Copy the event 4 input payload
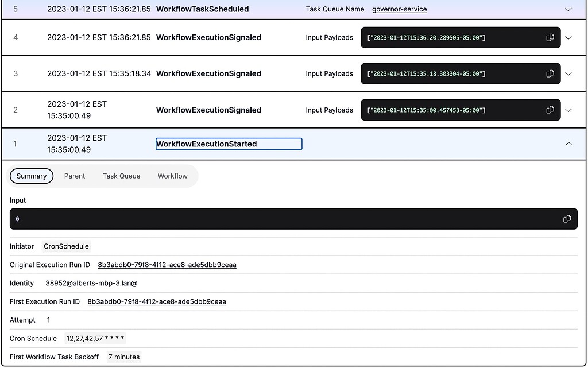Screen dimensions: 588x368 coord(549,37)
